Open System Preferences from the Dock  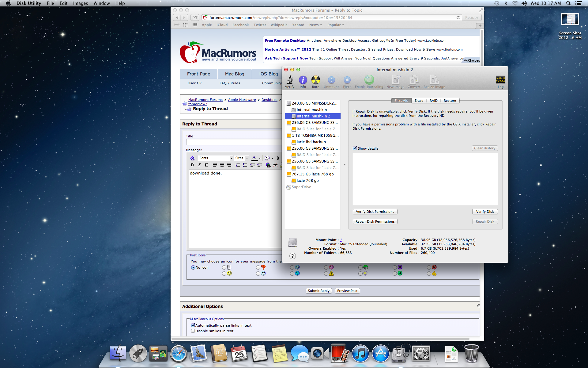(x=421, y=354)
